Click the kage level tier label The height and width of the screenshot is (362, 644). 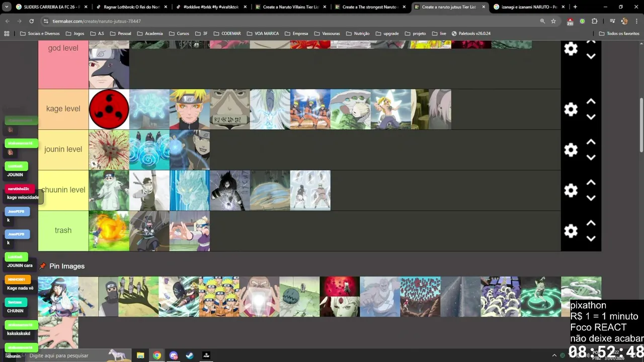click(63, 109)
